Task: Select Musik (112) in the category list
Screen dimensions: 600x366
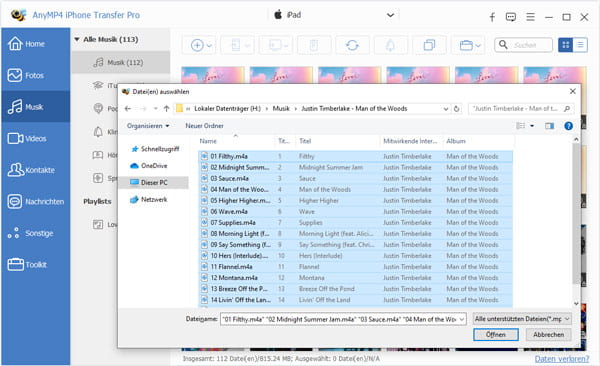Action: click(121, 62)
